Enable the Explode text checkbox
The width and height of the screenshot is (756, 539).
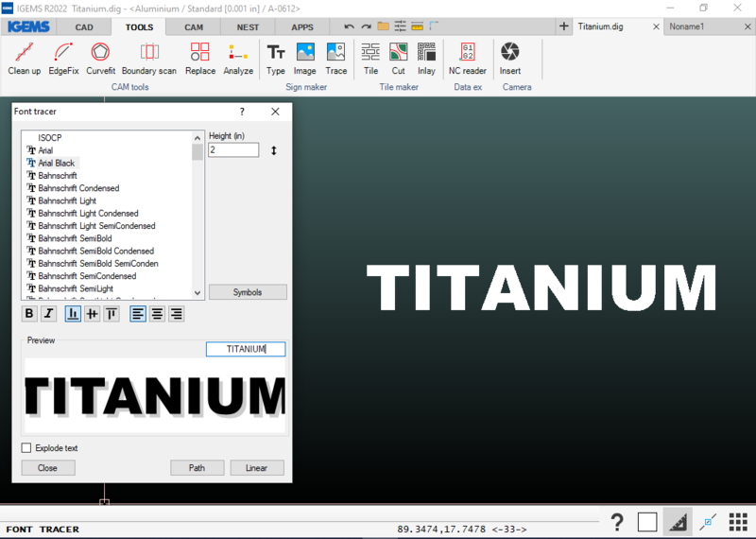tap(26, 448)
